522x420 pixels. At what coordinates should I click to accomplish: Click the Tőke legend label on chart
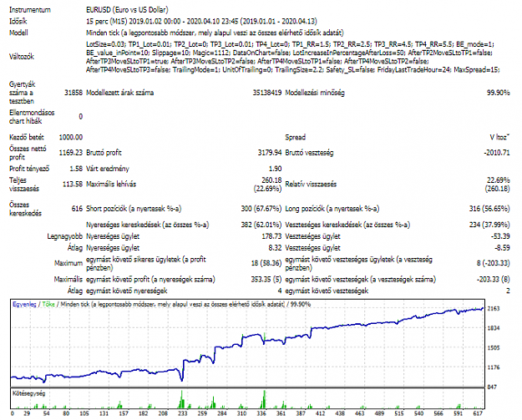pyautogui.click(x=48, y=304)
